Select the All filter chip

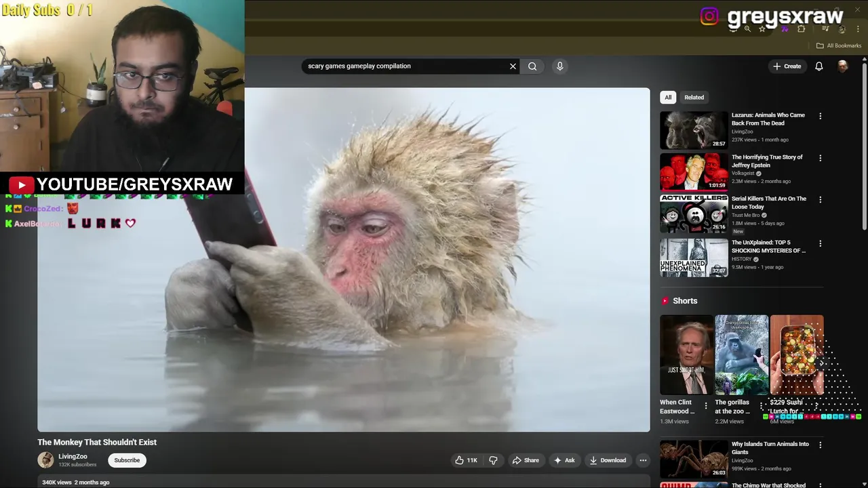(x=668, y=97)
